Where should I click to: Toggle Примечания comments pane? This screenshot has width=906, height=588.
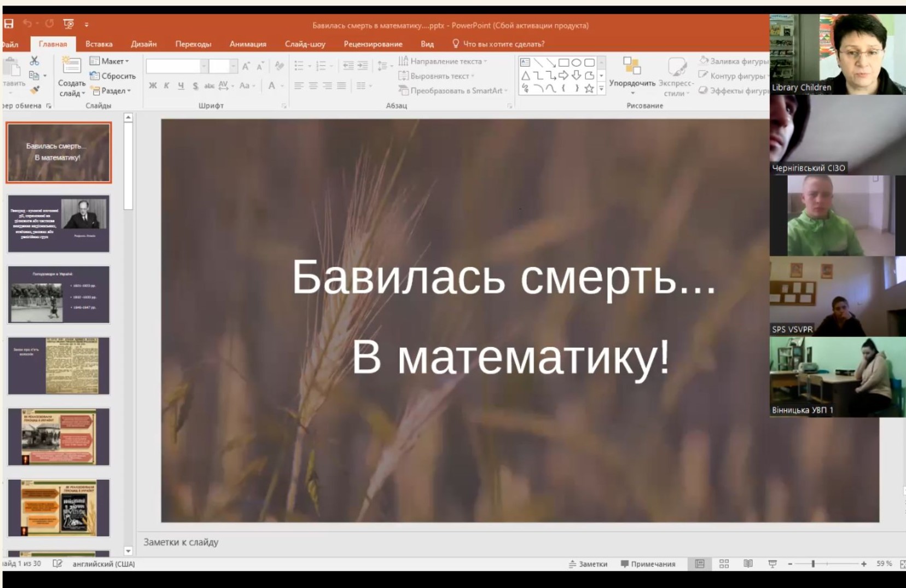pyautogui.click(x=648, y=564)
